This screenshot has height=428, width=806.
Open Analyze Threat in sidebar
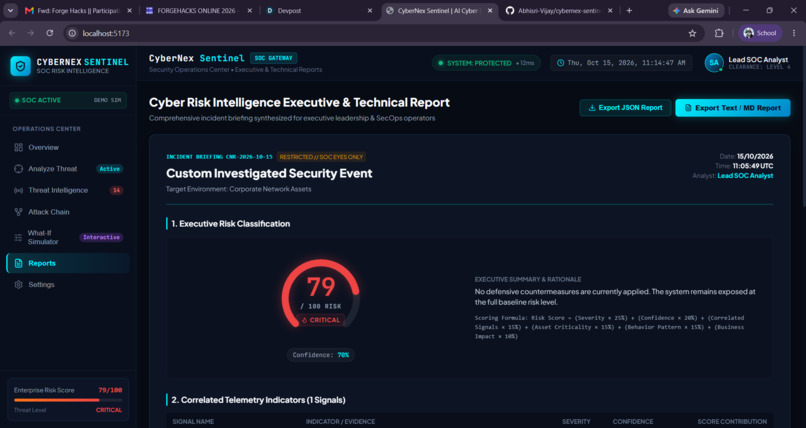click(68, 169)
